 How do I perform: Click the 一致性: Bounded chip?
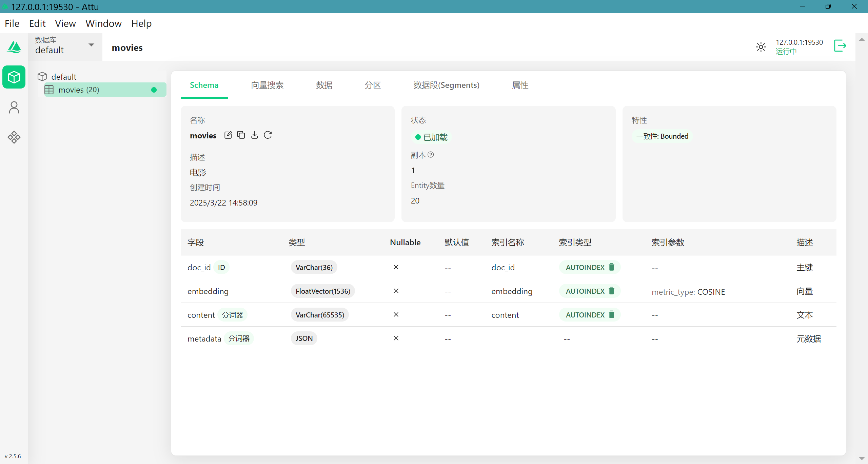click(662, 136)
